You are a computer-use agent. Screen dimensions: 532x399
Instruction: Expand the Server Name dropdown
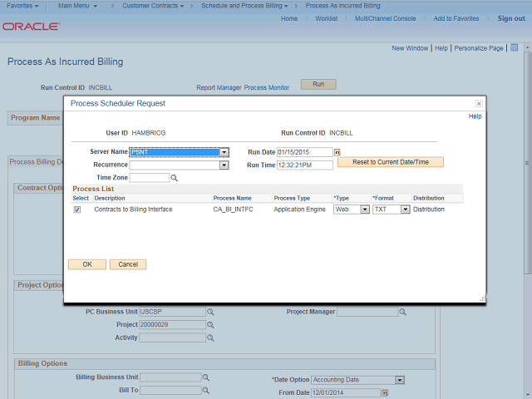click(x=224, y=152)
